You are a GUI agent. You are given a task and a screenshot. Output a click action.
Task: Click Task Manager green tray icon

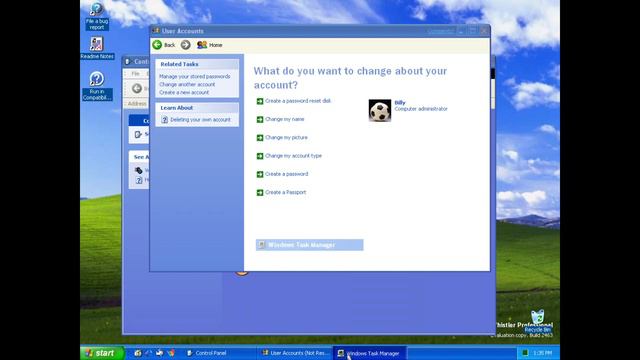click(x=525, y=353)
